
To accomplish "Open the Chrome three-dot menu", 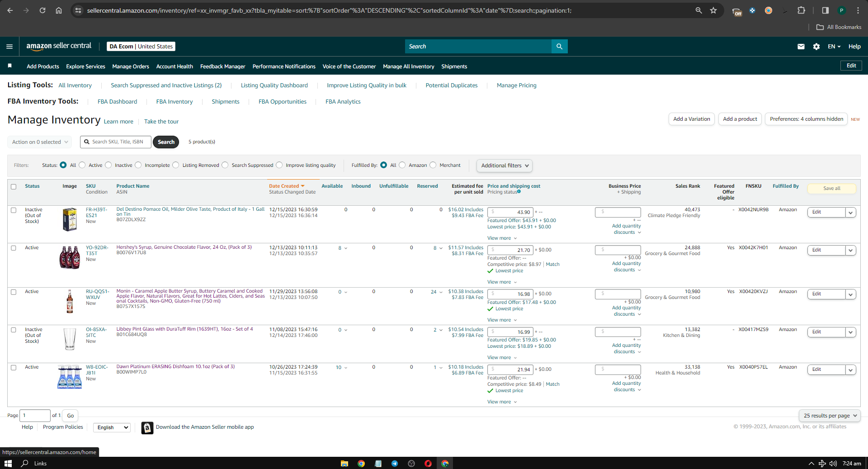I will tap(858, 10).
